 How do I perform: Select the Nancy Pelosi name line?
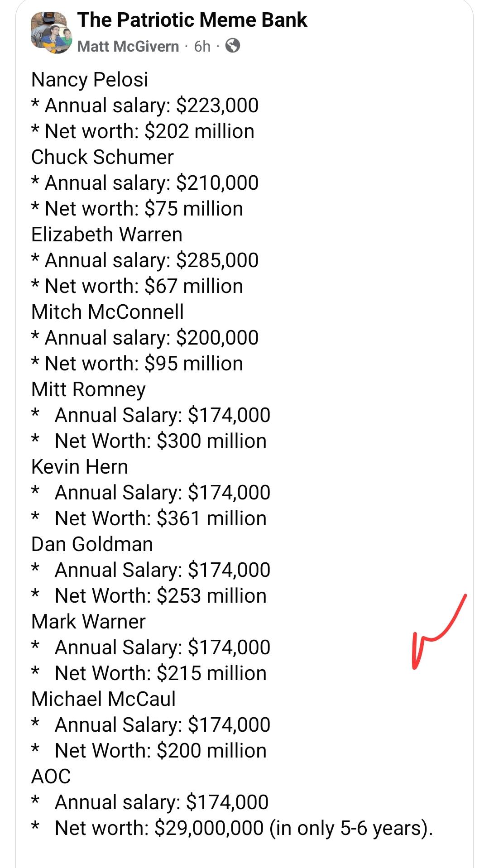[x=90, y=80]
